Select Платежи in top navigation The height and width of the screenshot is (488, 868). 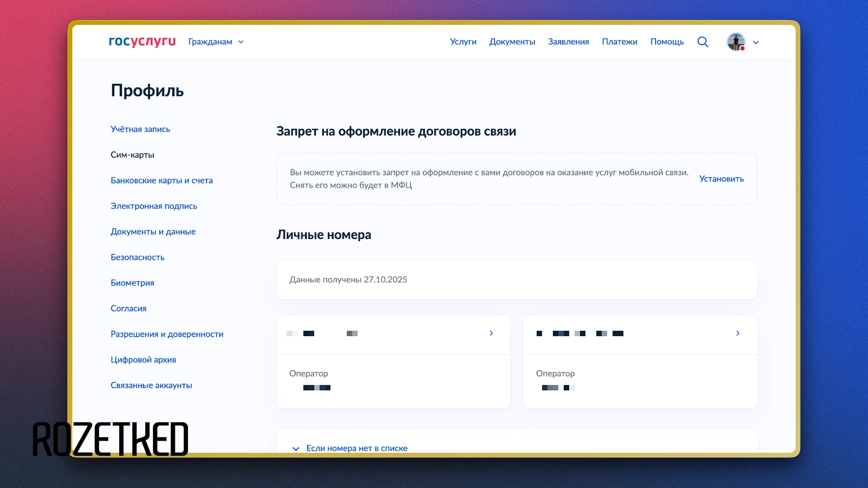[x=619, y=42]
